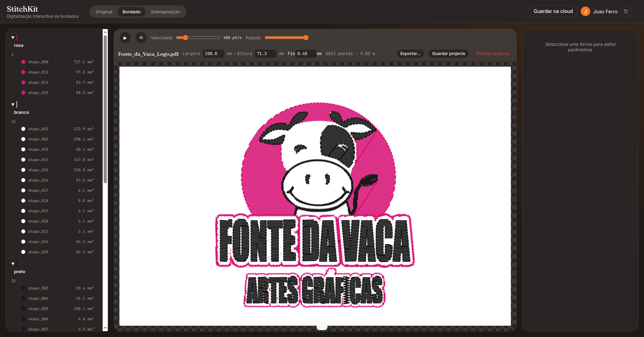
Task: Click the white handle below the canvas
Action: (322, 327)
